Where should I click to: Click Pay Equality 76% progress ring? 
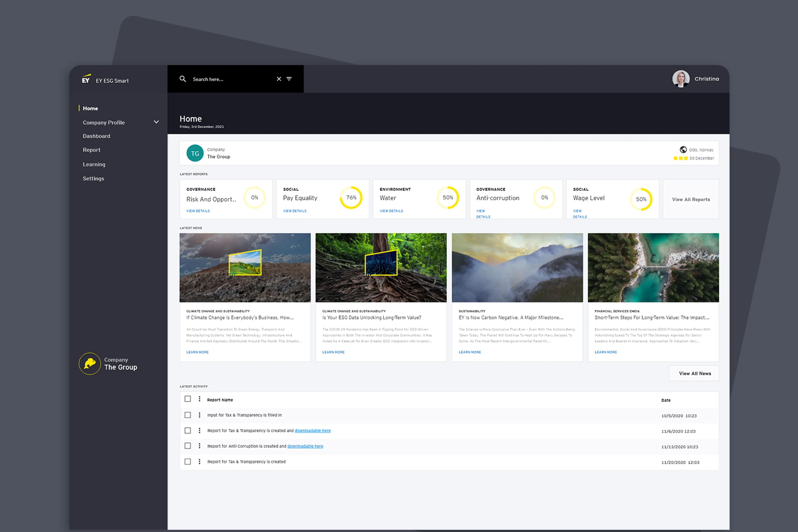[x=351, y=197]
